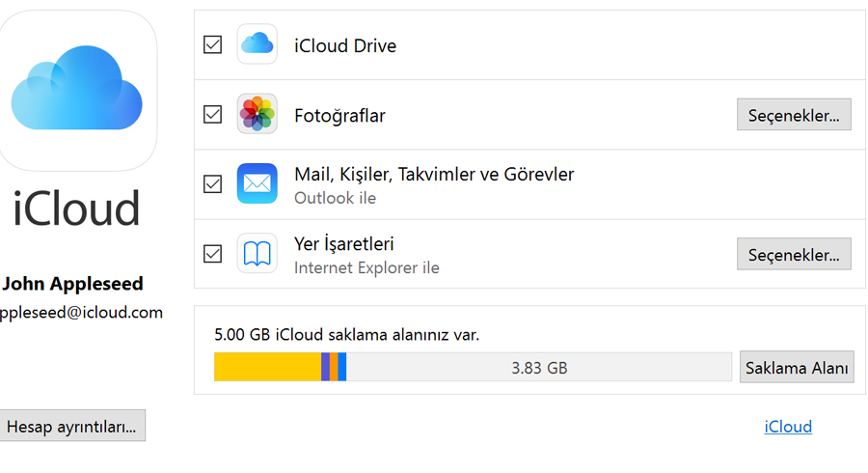This screenshot has height=473, width=868.
Task: Toggle the Yer İşaretleri checkbox
Action: (212, 254)
